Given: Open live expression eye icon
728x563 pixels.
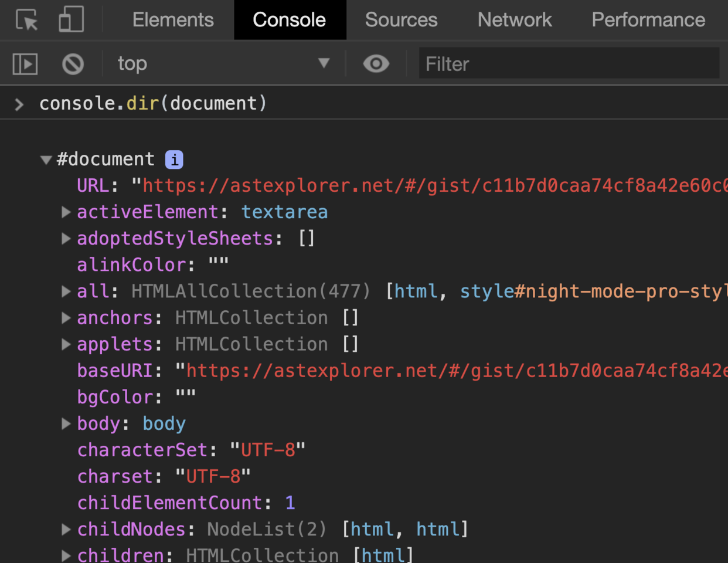Looking at the screenshot, I should [376, 63].
